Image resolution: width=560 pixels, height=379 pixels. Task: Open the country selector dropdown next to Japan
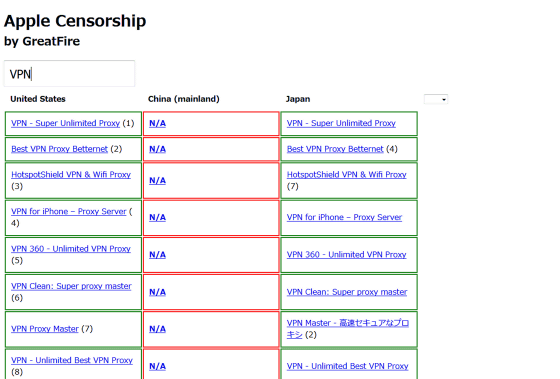pyautogui.click(x=436, y=99)
